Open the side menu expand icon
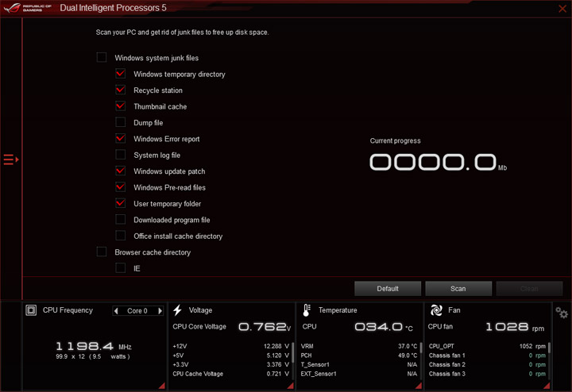The image size is (572, 392). (x=11, y=159)
